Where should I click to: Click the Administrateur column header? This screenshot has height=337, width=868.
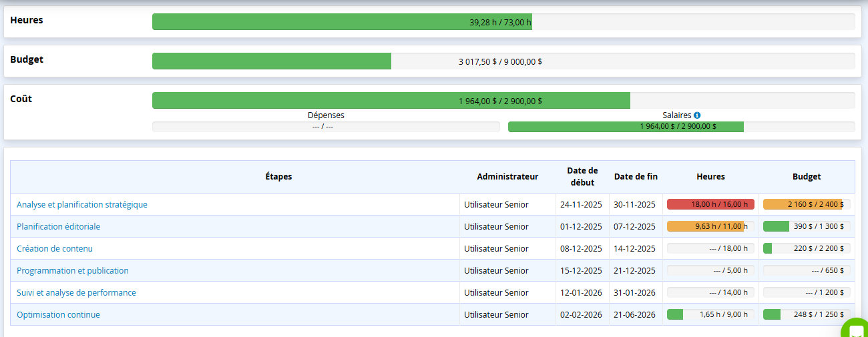[507, 177]
